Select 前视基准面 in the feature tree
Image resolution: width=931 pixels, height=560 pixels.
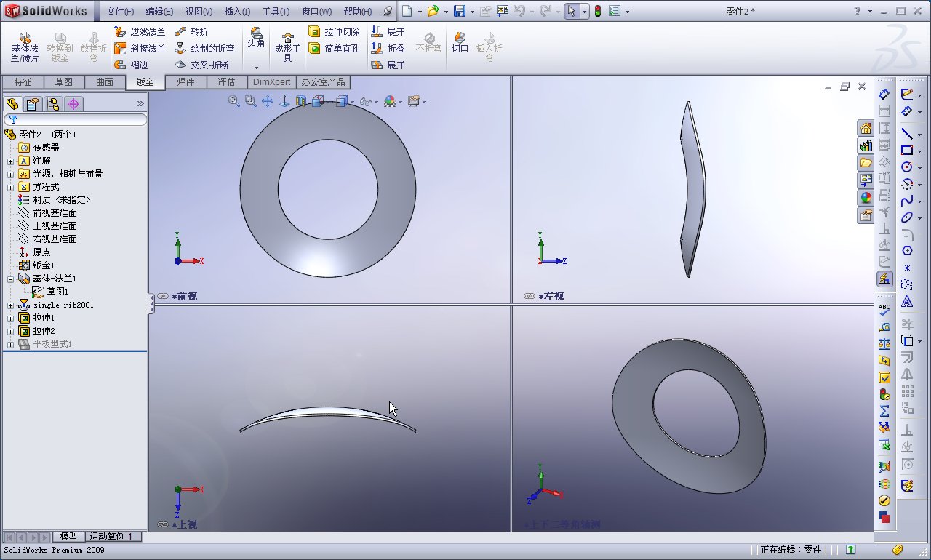pos(48,213)
